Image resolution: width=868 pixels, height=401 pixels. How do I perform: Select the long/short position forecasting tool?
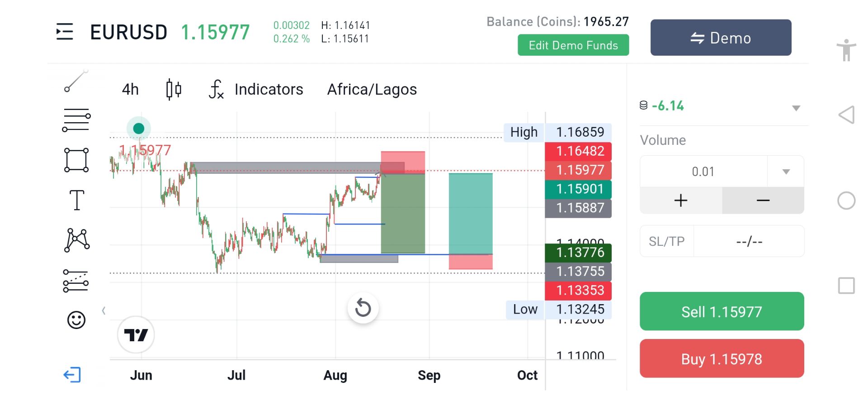coord(75,281)
